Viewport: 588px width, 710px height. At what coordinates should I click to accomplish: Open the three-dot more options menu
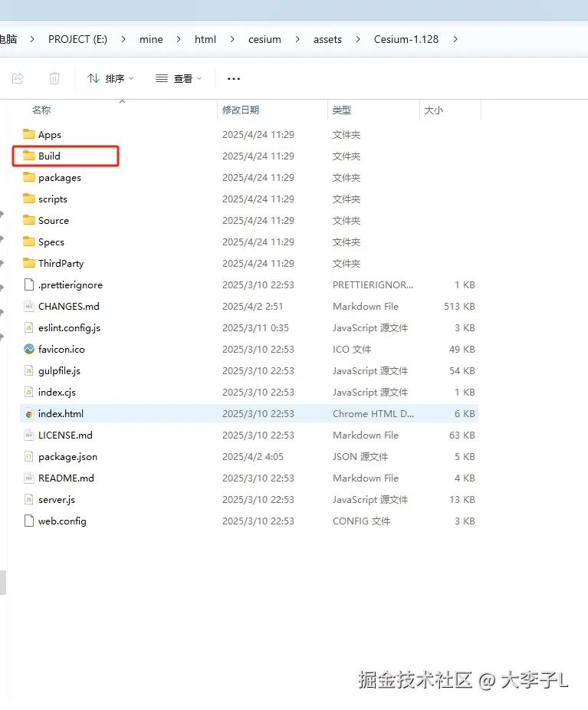point(234,79)
